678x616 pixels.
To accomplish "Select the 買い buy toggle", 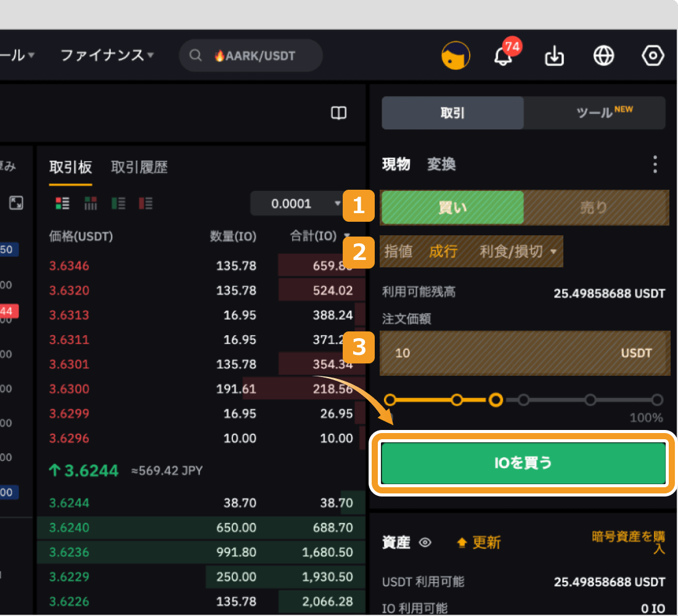I will 453,208.
